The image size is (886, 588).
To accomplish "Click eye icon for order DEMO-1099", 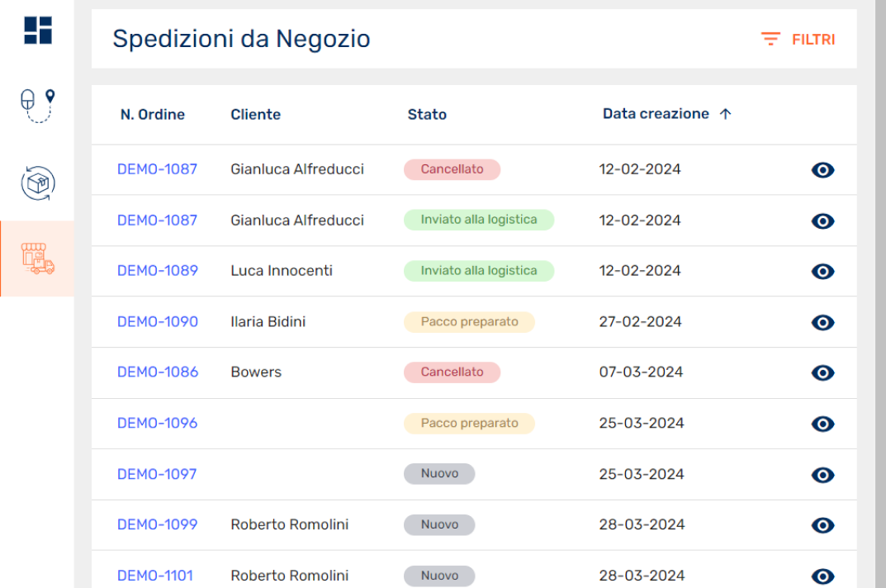I will click(822, 525).
